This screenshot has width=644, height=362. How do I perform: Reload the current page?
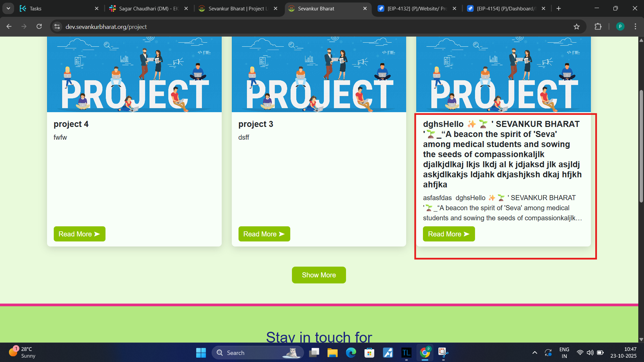(39, 27)
